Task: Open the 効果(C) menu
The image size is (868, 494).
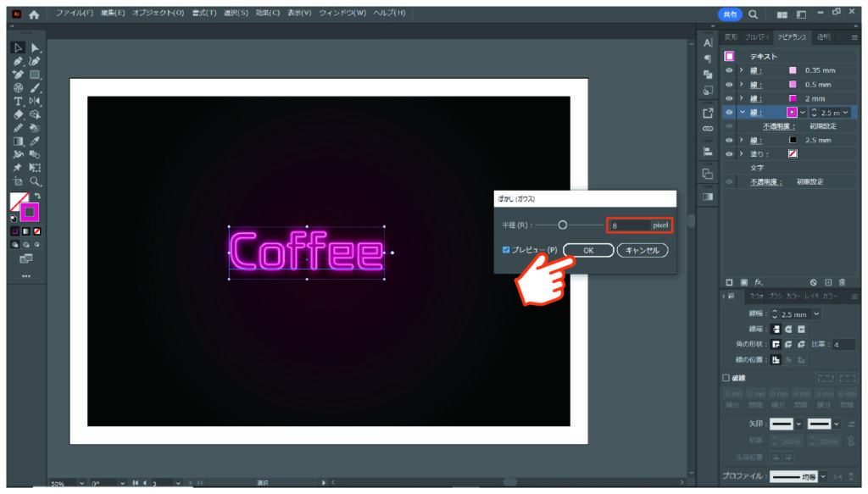Action: [268, 13]
